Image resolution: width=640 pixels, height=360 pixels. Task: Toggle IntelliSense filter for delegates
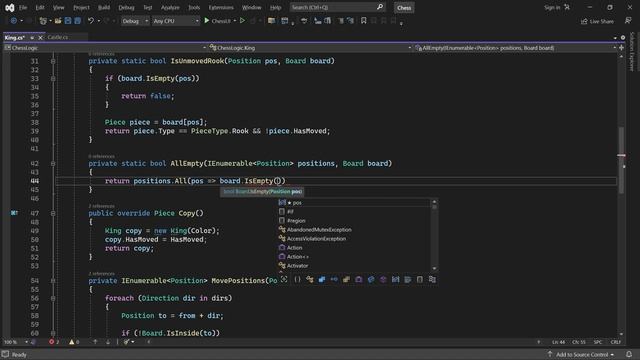click(x=359, y=280)
